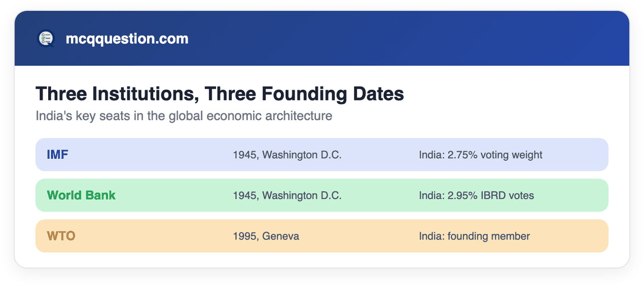Click the word Geneva in WTO row
The height and width of the screenshot is (286, 644).
click(280, 236)
